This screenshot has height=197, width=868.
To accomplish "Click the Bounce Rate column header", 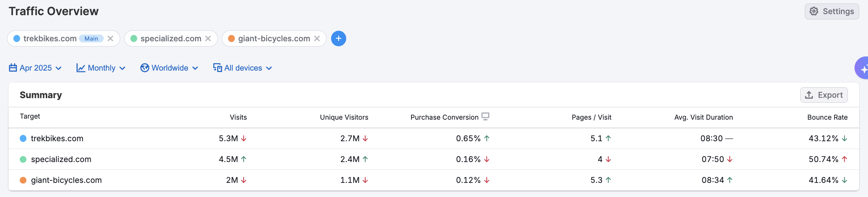I will (827, 117).
